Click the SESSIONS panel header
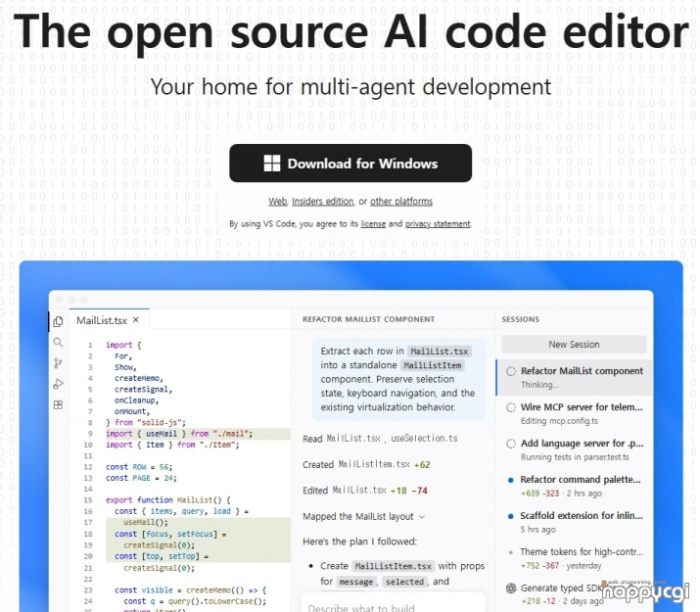 [520, 319]
